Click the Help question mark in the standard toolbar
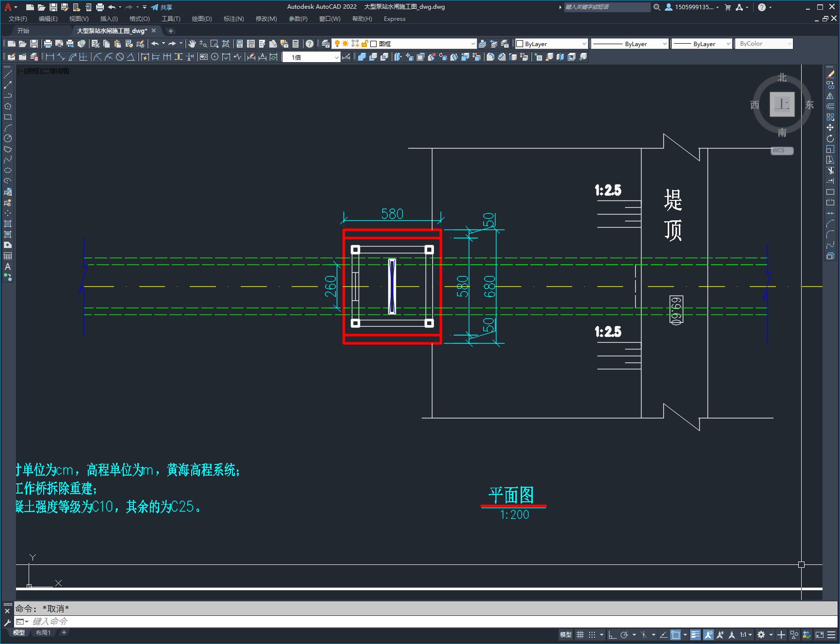Screen dimensions: 840x644 310,44
